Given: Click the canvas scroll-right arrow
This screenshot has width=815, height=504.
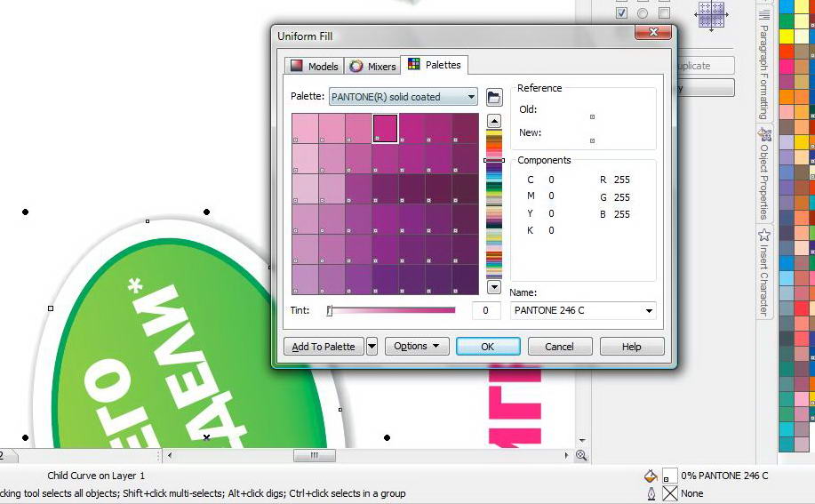Looking at the screenshot, I should pyautogui.click(x=566, y=455).
